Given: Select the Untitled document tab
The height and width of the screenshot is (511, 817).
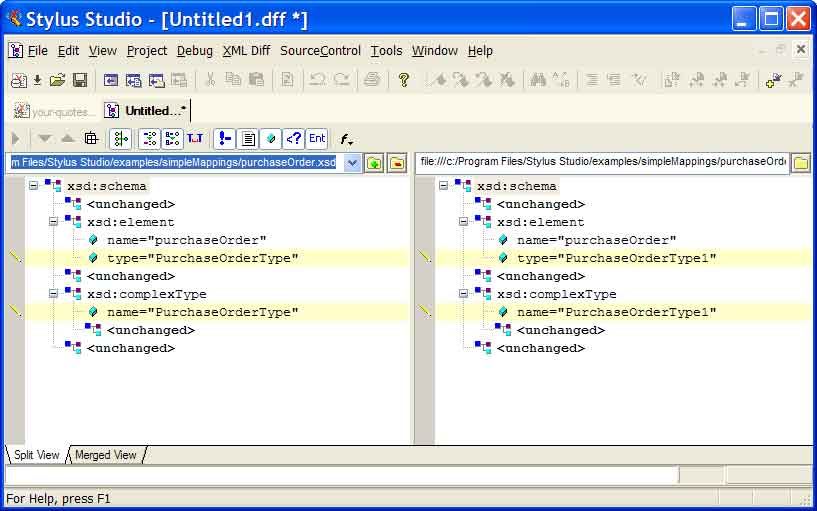Looking at the screenshot, I should click(146, 111).
